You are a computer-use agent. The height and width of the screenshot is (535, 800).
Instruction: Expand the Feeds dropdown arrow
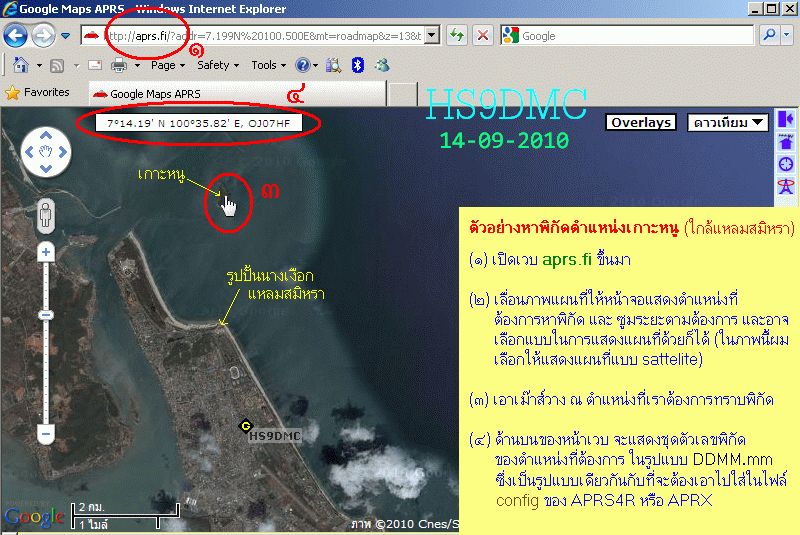[77, 65]
